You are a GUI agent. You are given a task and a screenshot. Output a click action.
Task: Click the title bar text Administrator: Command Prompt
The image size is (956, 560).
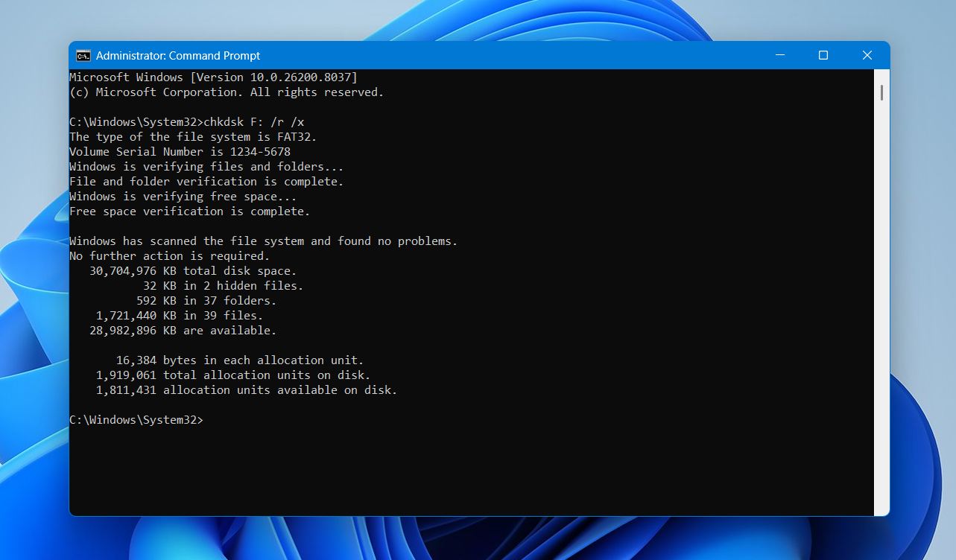178,54
